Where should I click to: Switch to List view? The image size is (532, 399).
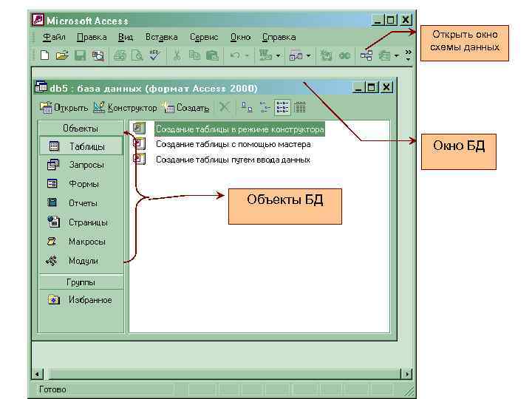pyautogui.click(x=282, y=108)
